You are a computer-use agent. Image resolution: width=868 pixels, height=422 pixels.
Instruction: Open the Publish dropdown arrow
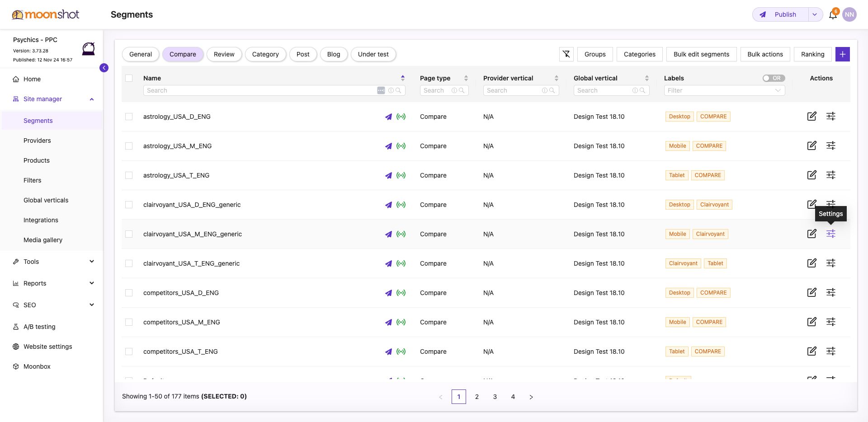(815, 14)
